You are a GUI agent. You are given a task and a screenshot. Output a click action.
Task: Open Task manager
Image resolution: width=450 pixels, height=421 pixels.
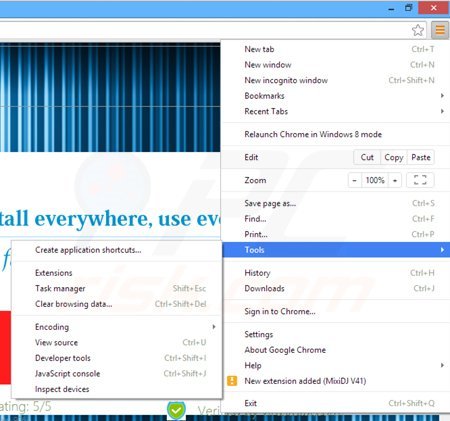(x=117, y=289)
